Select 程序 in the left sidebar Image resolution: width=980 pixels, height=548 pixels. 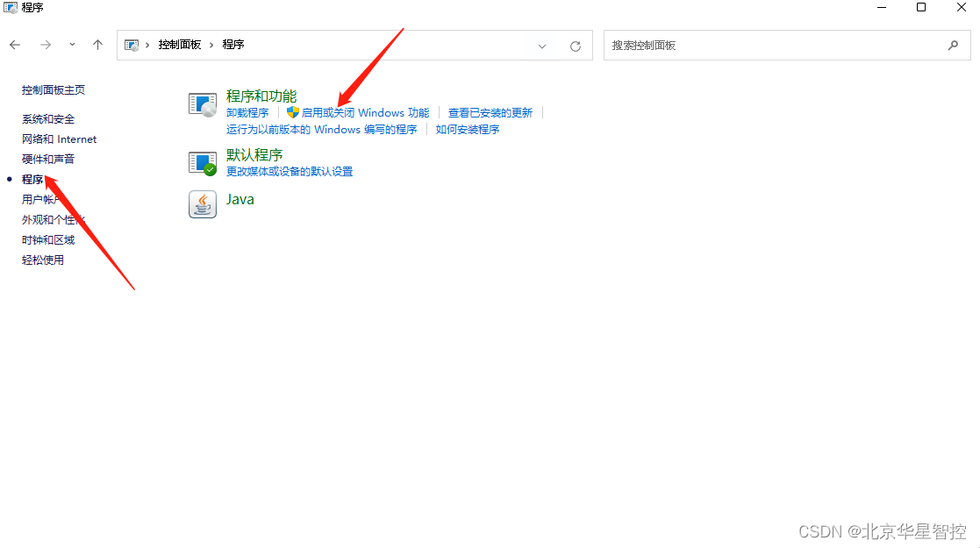[x=32, y=180]
